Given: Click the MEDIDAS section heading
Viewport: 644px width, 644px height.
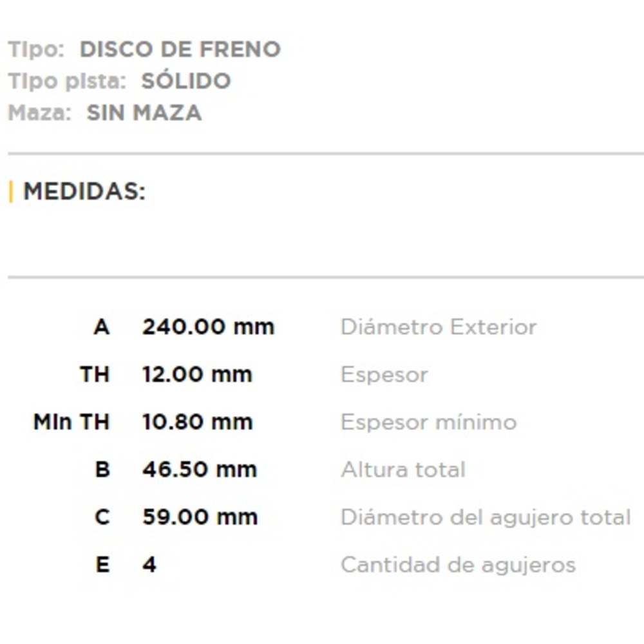Looking at the screenshot, I should coord(84,191).
